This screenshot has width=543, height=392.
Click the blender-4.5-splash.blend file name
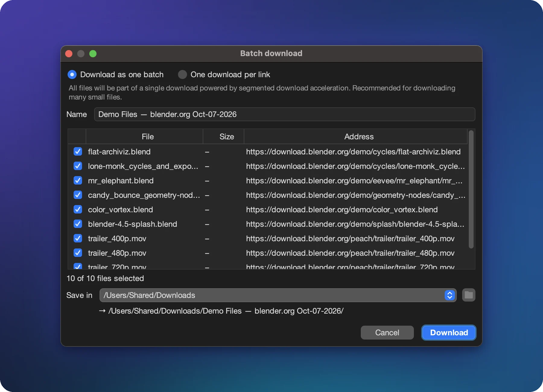click(132, 224)
